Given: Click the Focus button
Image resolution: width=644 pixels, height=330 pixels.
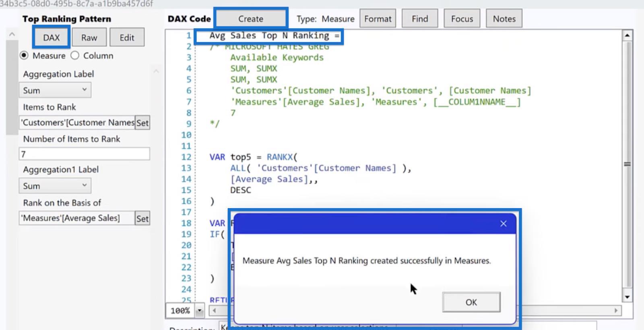Looking at the screenshot, I should [x=462, y=18].
